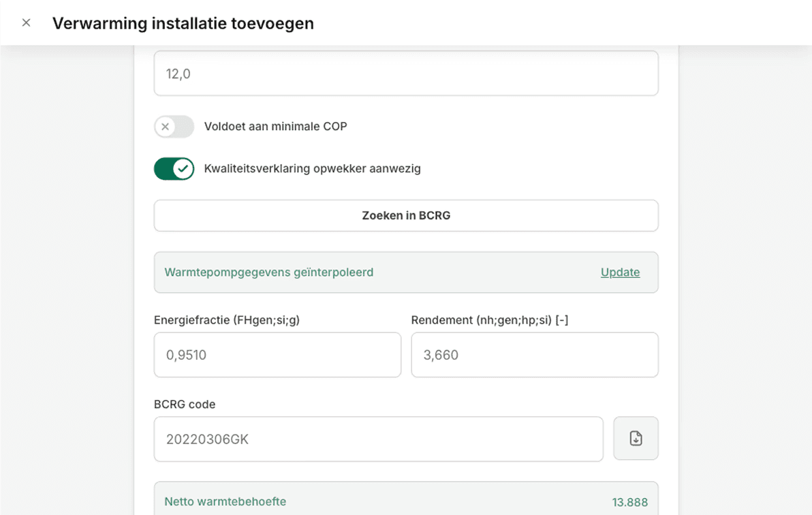Select the Rendement field showing 3,660
Screen dimensions: 812x515
coord(534,354)
